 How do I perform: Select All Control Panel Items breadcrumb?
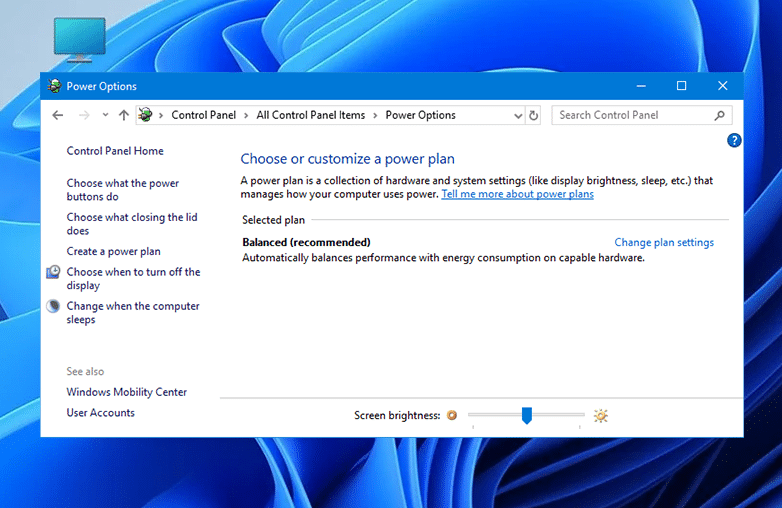[x=311, y=115]
